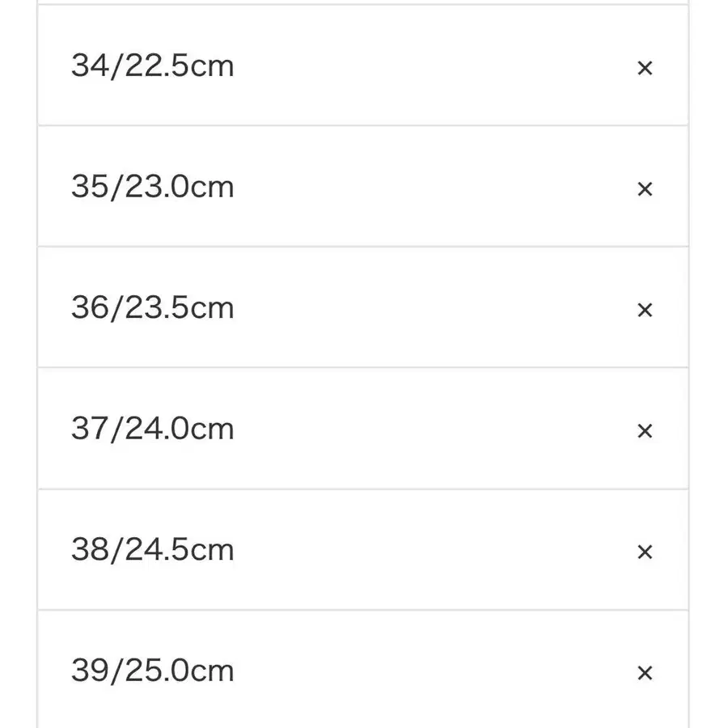Remove the 36/23.5cm size option
Image resolution: width=728 pixels, height=728 pixels.
(645, 309)
